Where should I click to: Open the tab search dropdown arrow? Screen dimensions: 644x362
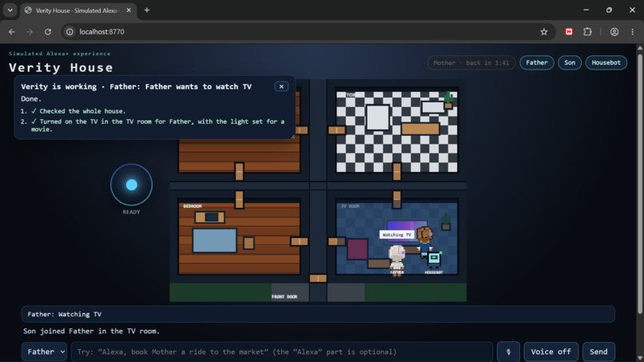coord(10,10)
